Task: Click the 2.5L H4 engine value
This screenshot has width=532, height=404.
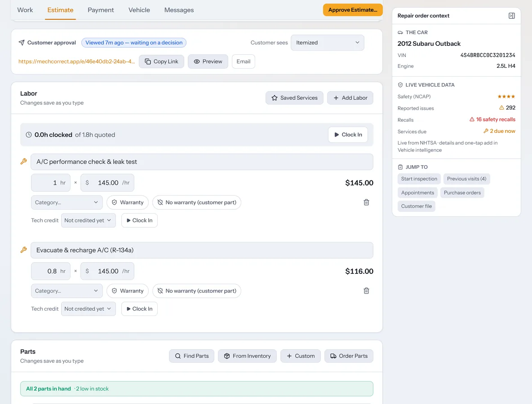Action: pos(505,66)
